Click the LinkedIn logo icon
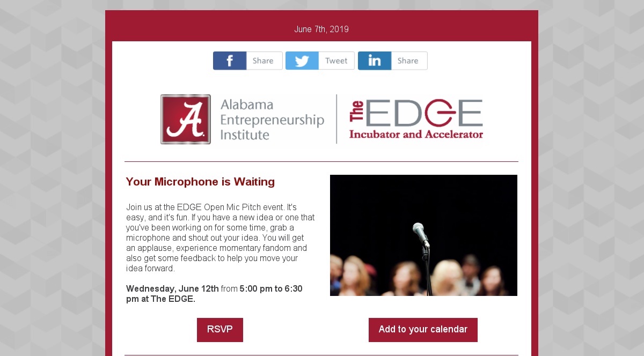The height and width of the screenshot is (356, 644). tap(375, 61)
